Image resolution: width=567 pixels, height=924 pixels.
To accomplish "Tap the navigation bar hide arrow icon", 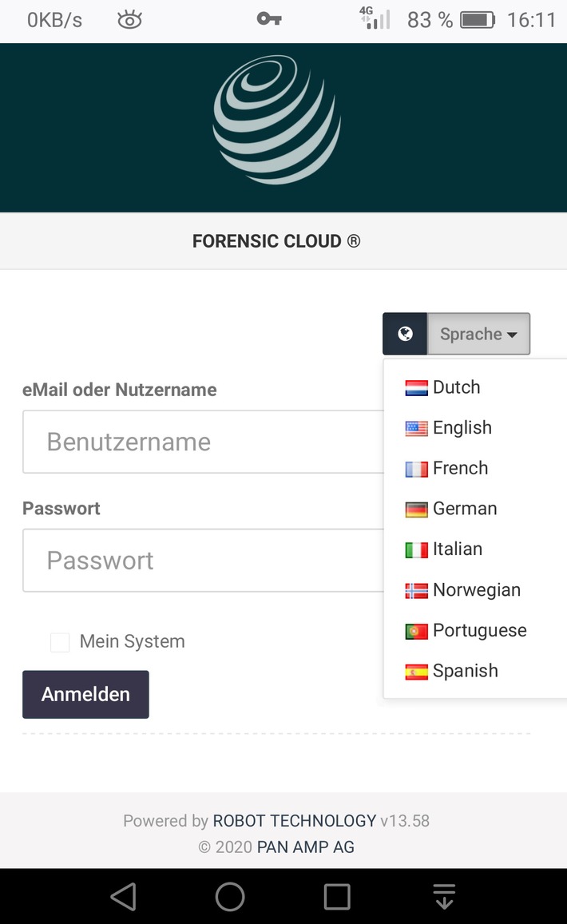I will (x=444, y=897).
